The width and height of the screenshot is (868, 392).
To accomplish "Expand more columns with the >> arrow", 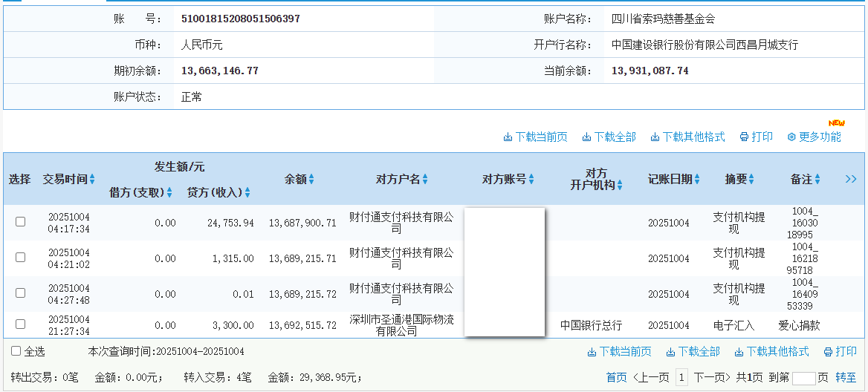I will (851, 179).
